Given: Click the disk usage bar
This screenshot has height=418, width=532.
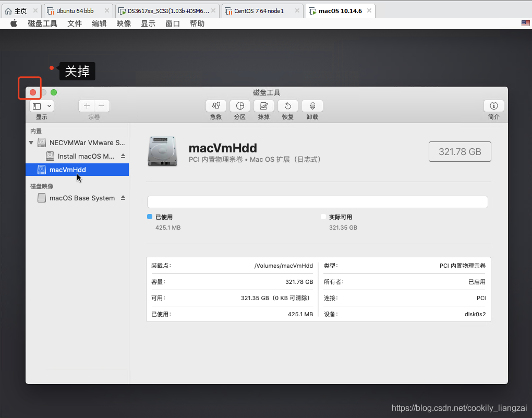Looking at the screenshot, I should 317,202.
